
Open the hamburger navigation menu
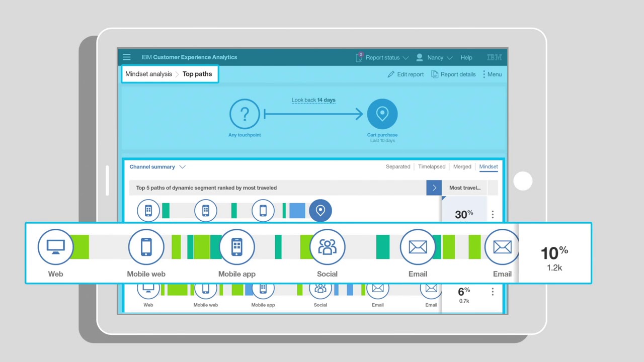click(x=127, y=57)
